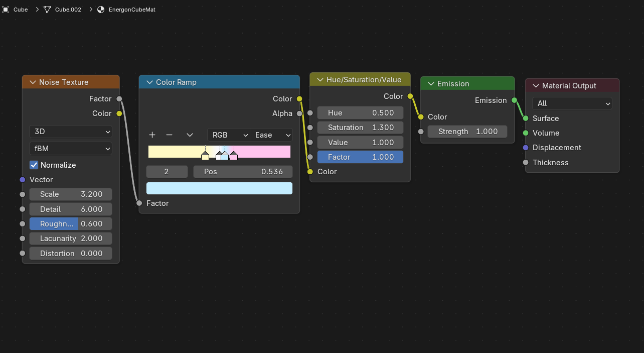Open the 3D dimensions dropdown
Image resolution: width=644 pixels, height=353 pixels.
coord(71,132)
